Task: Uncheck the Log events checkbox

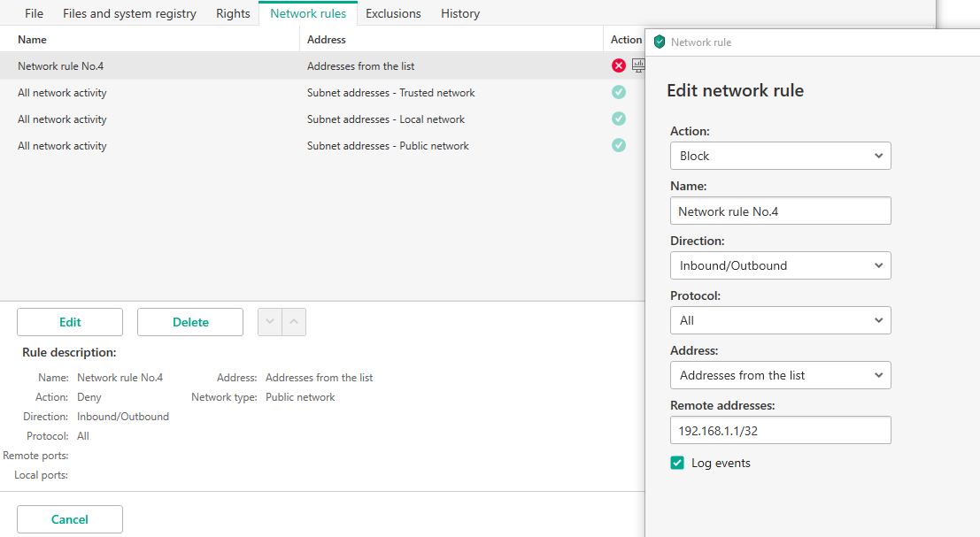Action: point(677,463)
